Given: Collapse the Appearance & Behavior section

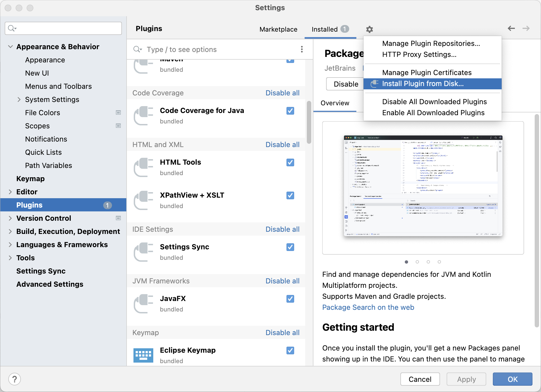Looking at the screenshot, I should click(10, 46).
